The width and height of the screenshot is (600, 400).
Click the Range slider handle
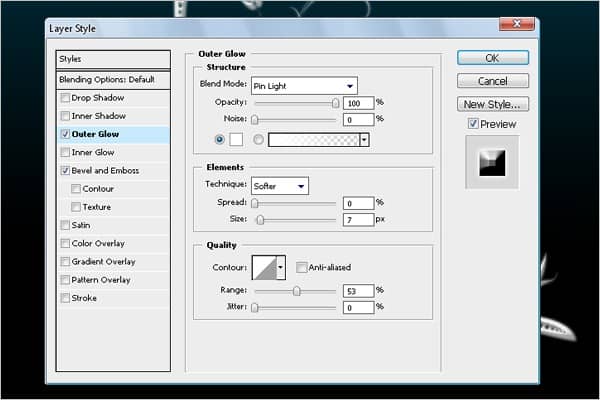click(x=297, y=291)
